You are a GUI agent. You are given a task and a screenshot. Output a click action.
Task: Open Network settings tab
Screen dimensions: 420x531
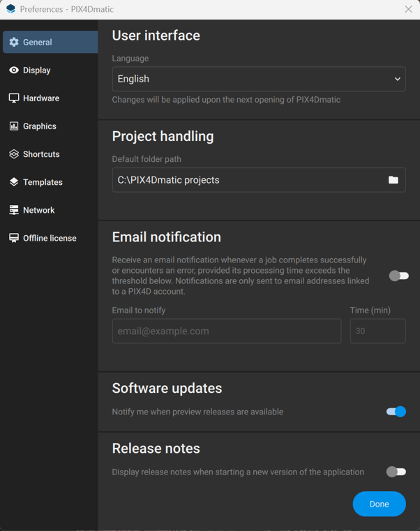(x=50, y=210)
